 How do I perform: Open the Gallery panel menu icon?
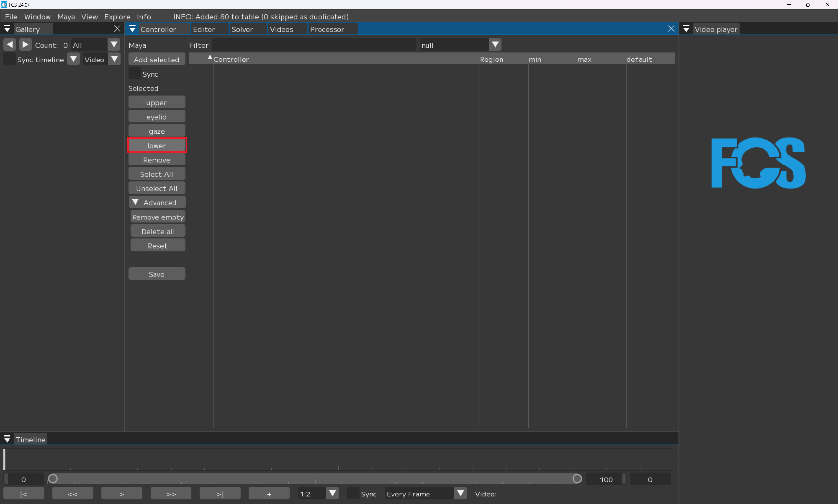7,29
